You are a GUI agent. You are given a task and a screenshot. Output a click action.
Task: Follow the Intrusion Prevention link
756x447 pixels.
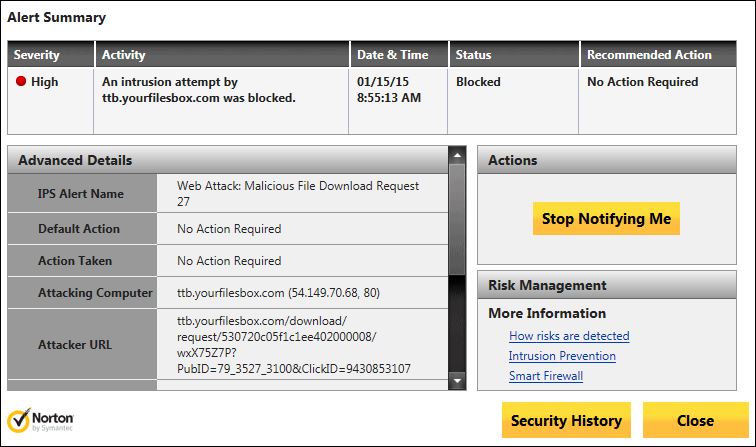coord(562,356)
